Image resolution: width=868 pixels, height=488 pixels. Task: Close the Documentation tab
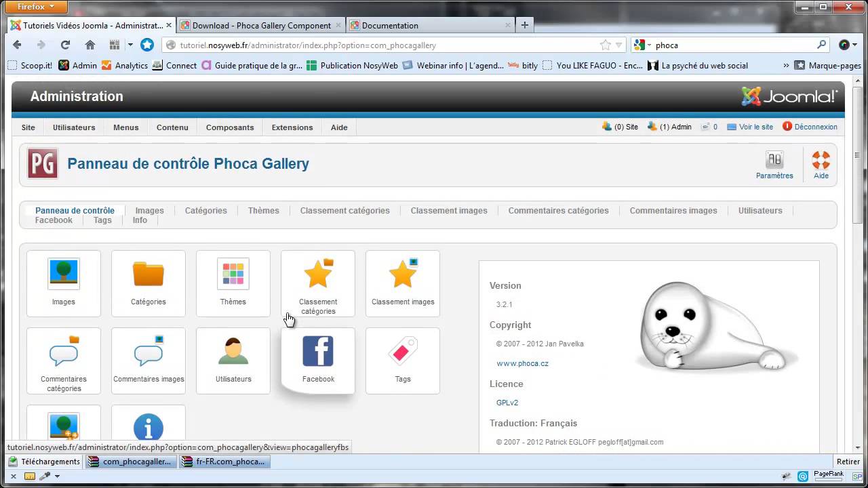pyautogui.click(x=508, y=25)
